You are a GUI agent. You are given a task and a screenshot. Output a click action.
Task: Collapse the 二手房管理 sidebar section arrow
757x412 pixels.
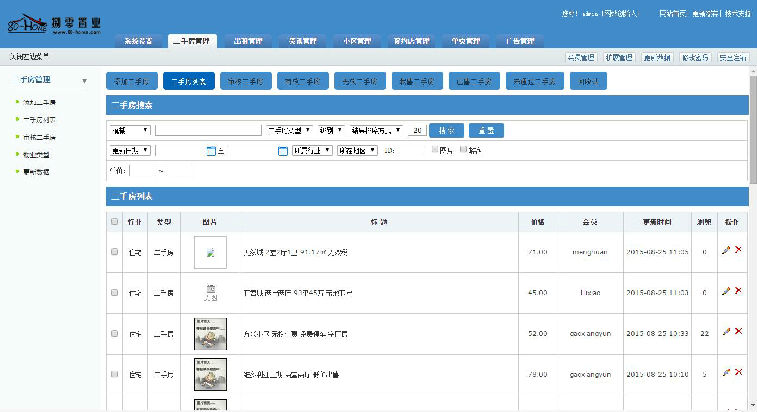pyautogui.click(x=84, y=81)
